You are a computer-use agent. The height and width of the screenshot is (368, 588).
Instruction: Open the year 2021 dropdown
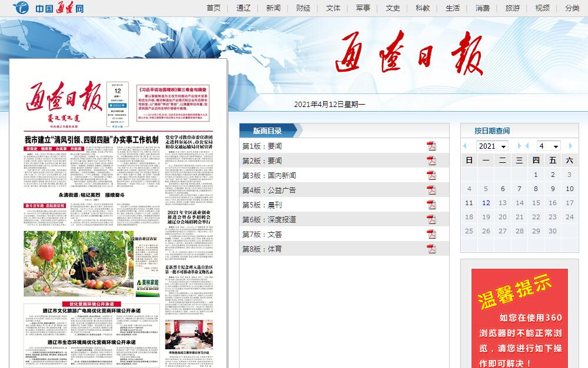(492, 146)
